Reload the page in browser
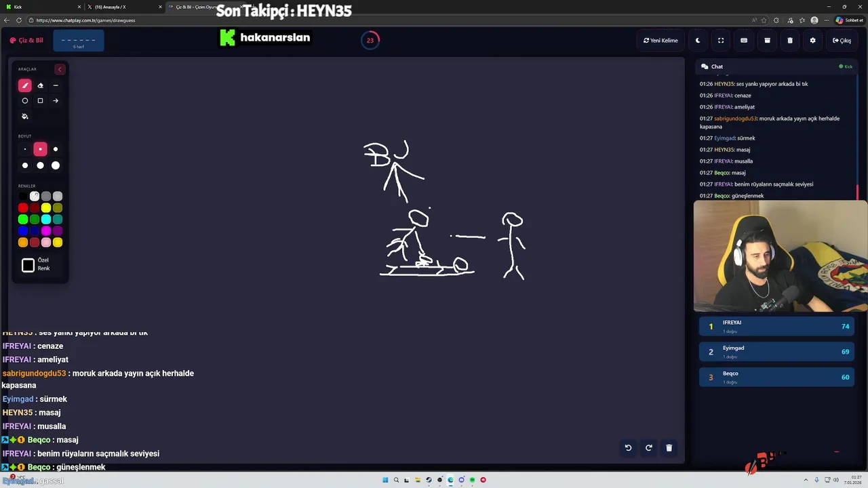Screen dimensions: 868x488 [x=18, y=20]
